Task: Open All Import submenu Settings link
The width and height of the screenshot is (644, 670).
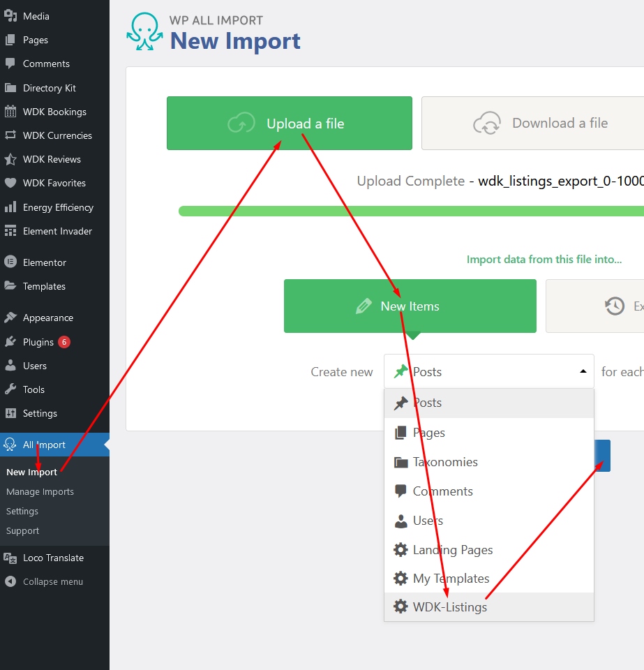Action: point(22,511)
